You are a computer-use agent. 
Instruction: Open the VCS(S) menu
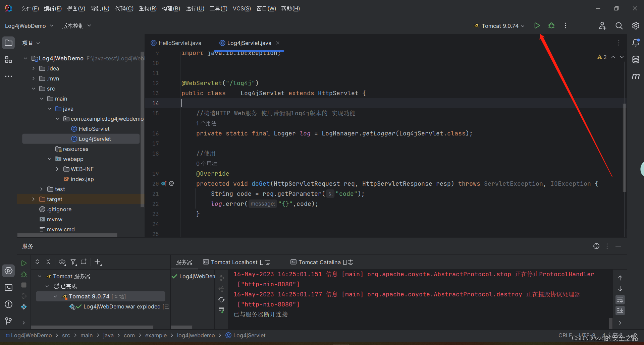coord(242,8)
